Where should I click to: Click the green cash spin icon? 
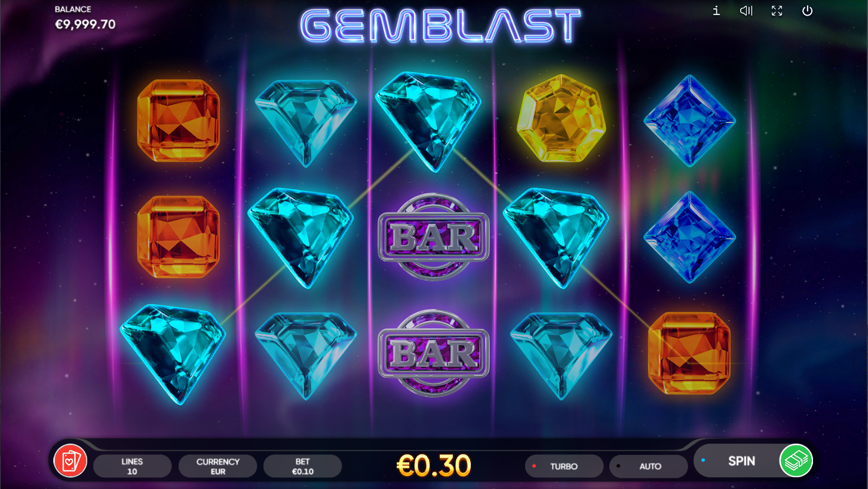(x=796, y=461)
